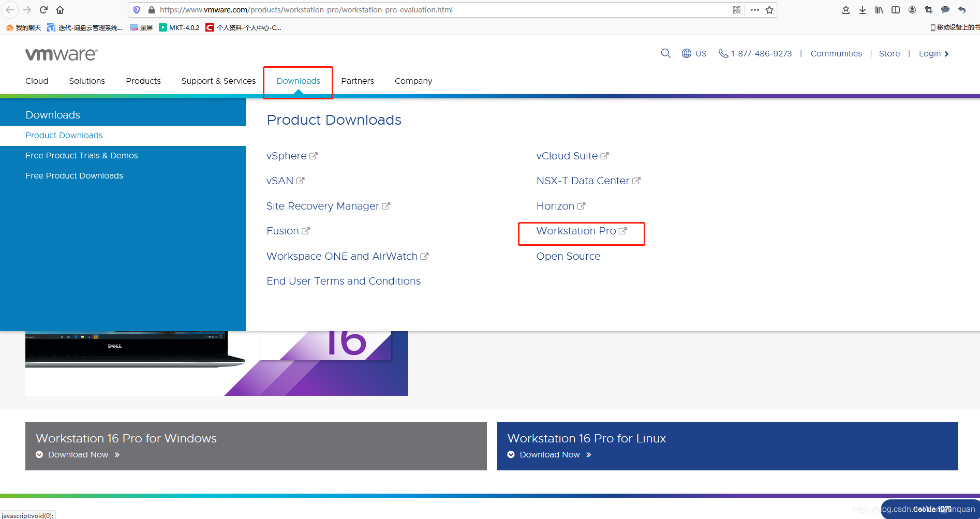This screenshot has height=519, width=980.
Task: Go forward with the browser forward arrow
Action: coord(27,10)
